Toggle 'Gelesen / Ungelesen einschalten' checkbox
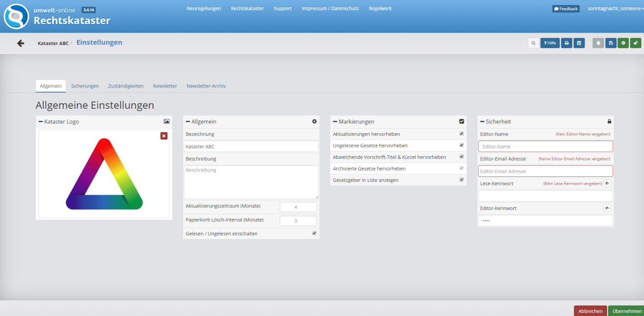 point(314,233)
